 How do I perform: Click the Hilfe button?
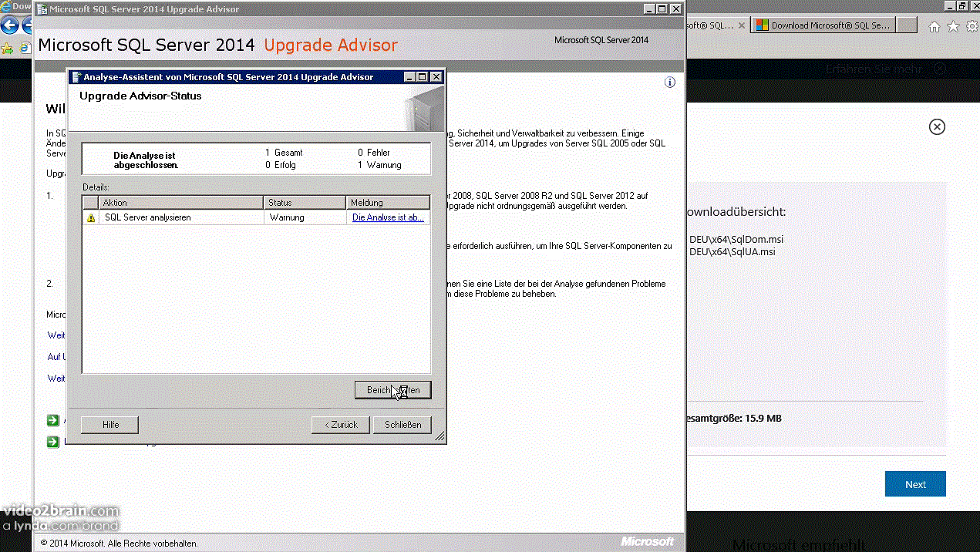point(111,425)
